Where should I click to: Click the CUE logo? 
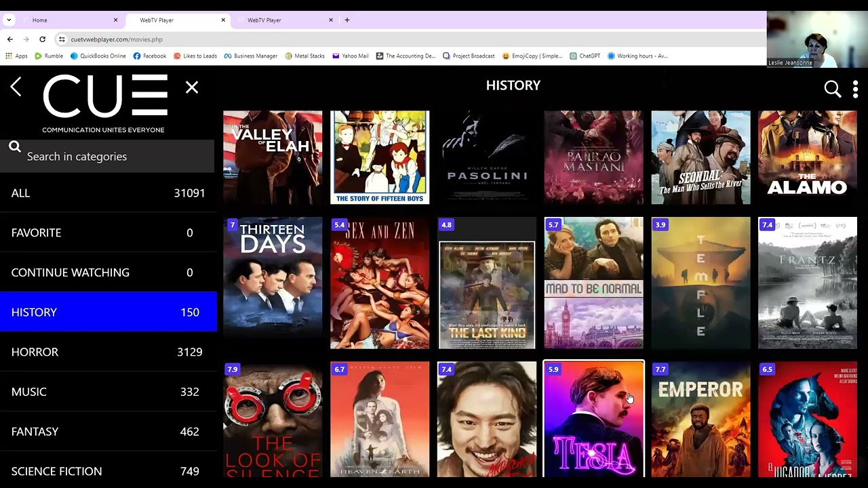click(x=104, y=103)
